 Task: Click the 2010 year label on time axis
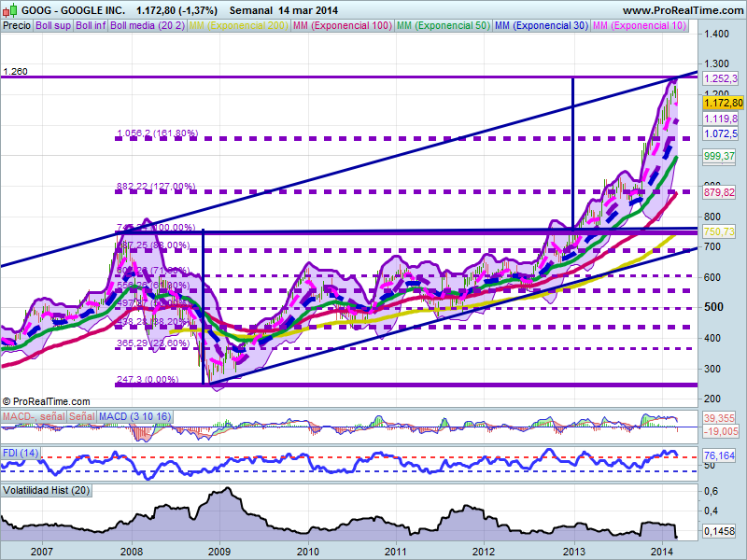coord(308,552)
